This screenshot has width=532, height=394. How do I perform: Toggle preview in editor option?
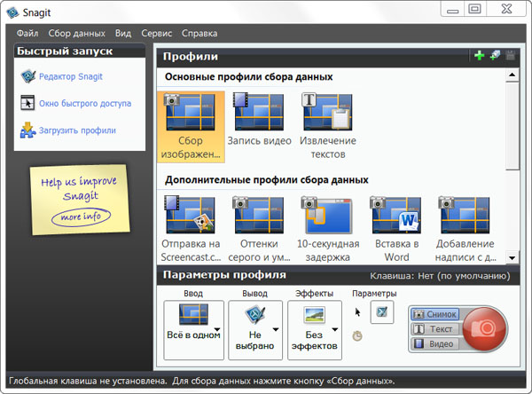[382, 311]
